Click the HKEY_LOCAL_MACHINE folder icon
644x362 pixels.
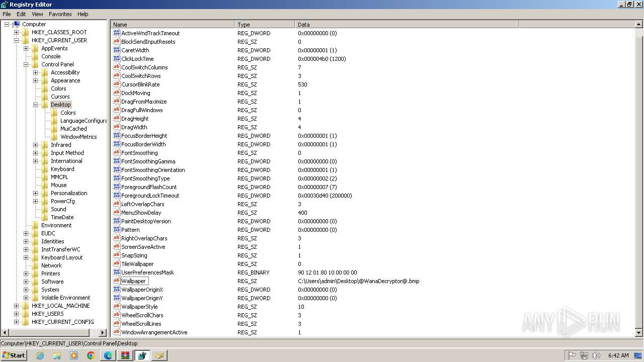coord(26,306)
